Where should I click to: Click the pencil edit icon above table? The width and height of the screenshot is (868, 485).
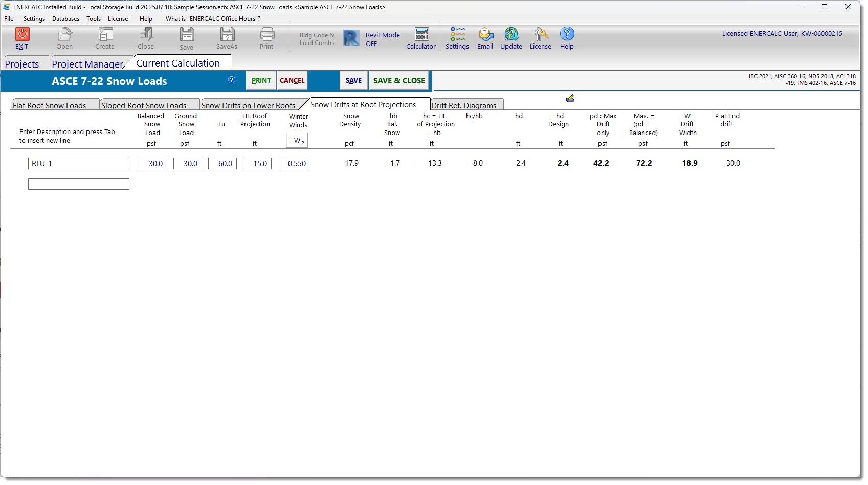(x=570, y=98)
